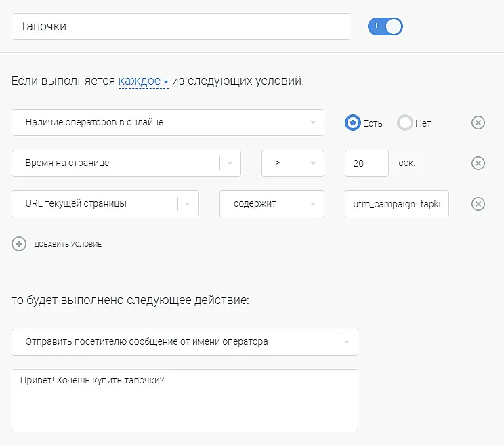The image size is (504, 445).
Task: Click the rule name field Тапочки
Action: pyautogui.click(x=181, y=26)
